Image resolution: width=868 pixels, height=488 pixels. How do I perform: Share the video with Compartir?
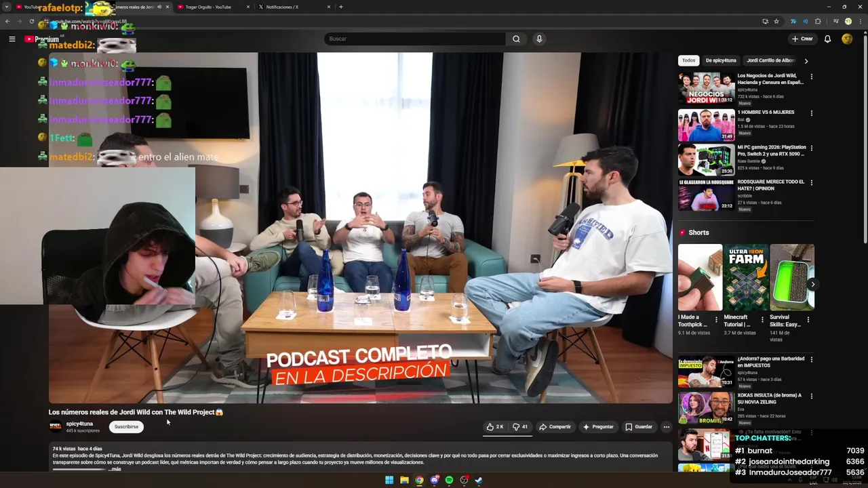point(555,427)
